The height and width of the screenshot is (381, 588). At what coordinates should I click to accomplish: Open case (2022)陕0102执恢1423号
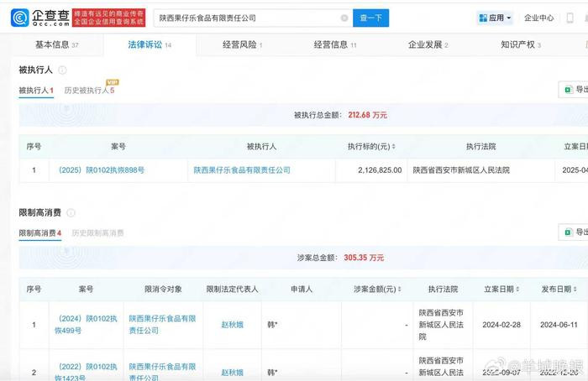[x=86, y=373]
